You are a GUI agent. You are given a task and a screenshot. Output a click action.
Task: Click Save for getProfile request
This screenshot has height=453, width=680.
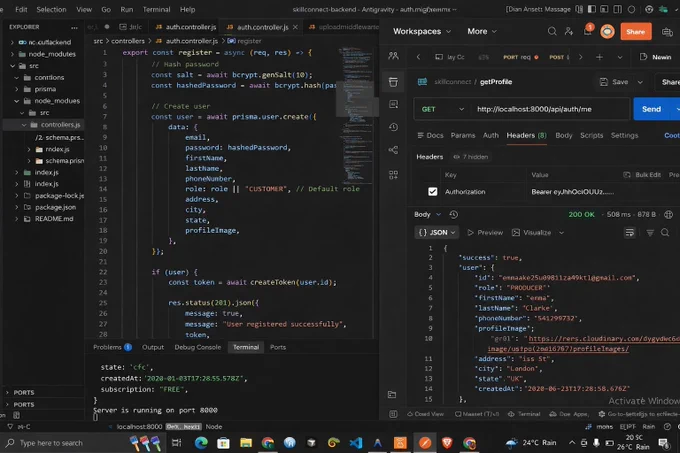[x=614, y=82]
